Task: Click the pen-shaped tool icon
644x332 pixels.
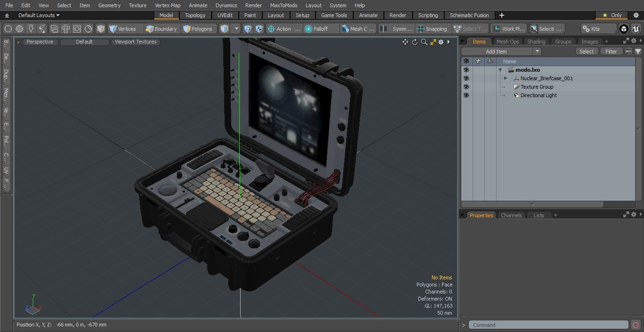Action: (31, 29)
